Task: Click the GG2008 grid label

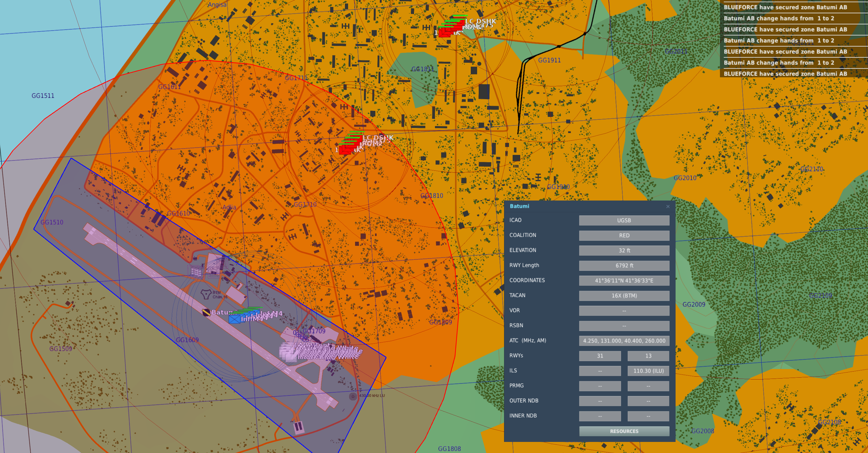Action: (x=703, y=431)
